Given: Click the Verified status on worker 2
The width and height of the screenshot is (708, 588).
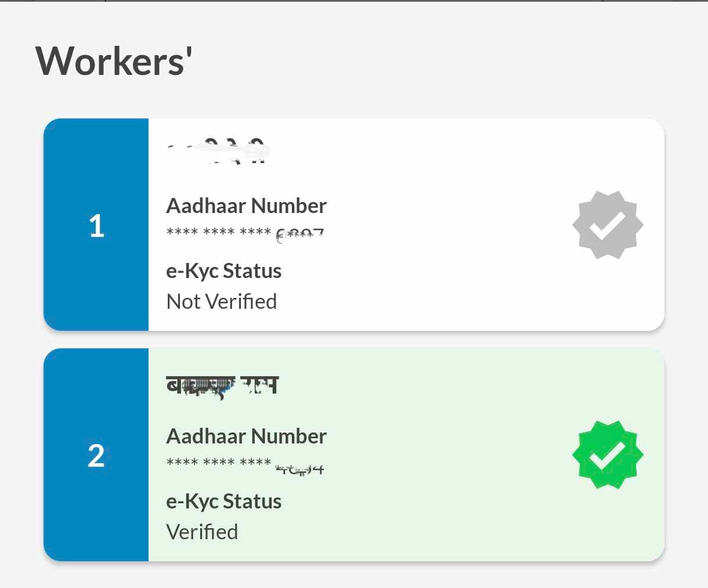Looking at the screenshot, I should [202, 531].
